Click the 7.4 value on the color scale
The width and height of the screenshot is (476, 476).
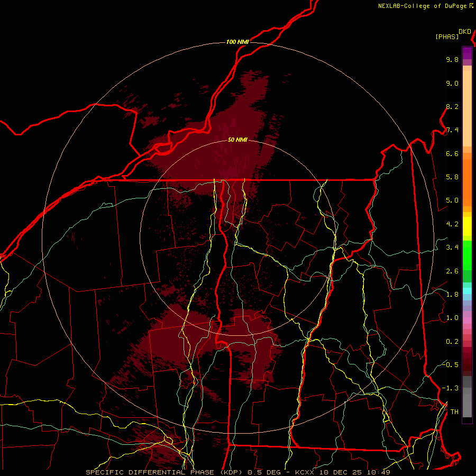coord(452,130)
